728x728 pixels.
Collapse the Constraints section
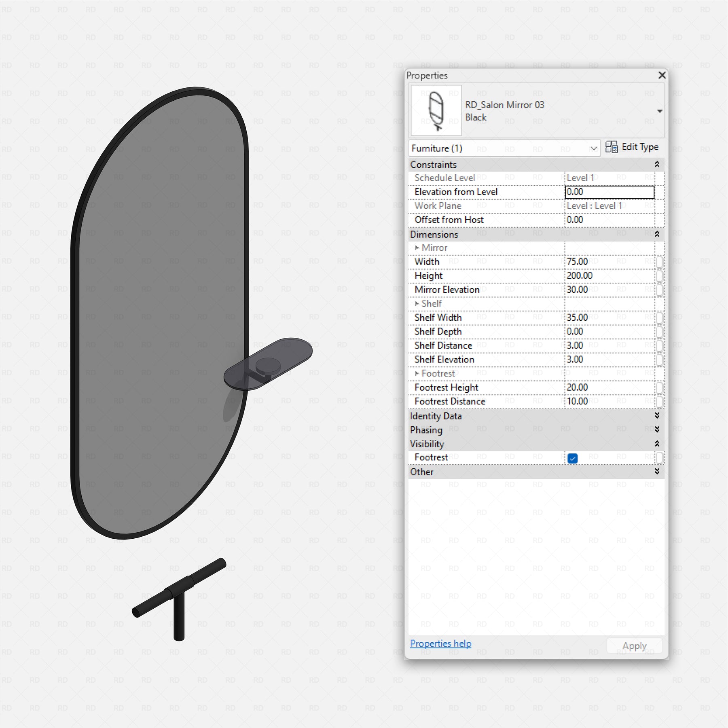(657, 164)
